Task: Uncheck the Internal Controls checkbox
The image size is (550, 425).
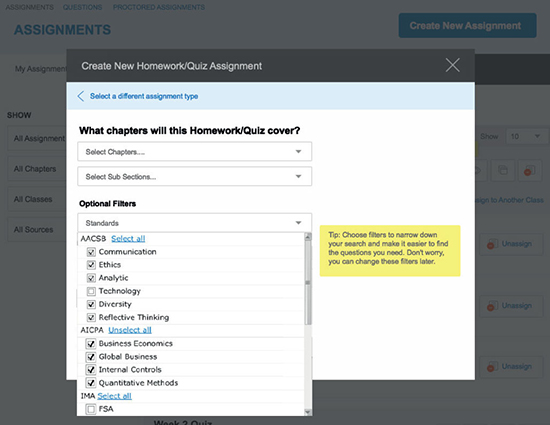Action: click(91, 370)
